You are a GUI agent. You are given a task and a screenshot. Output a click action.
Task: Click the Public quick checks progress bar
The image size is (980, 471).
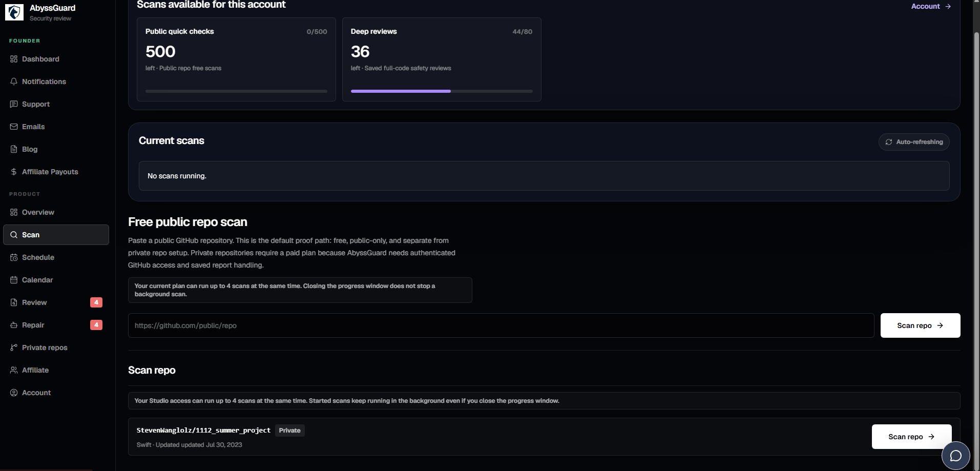click(236, 91)
